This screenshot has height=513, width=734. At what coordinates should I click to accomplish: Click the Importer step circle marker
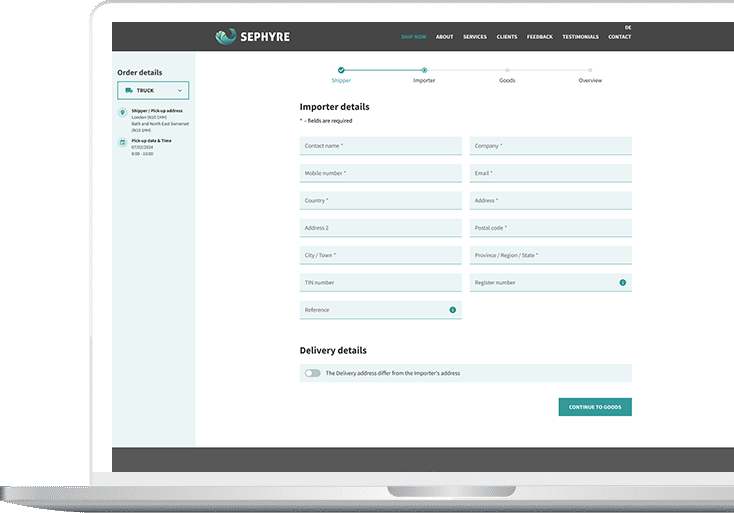click(424, 70)
